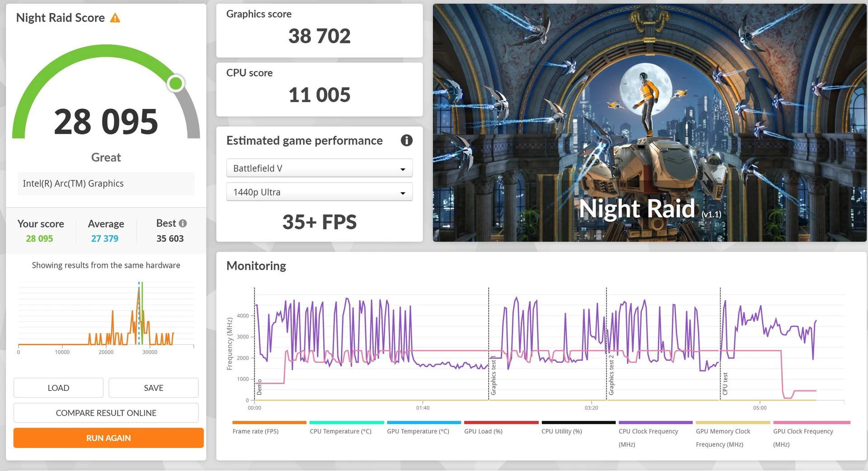Click the Graphics test 1 chart marker
Viewport: 868px width, 471px height.
493,375
